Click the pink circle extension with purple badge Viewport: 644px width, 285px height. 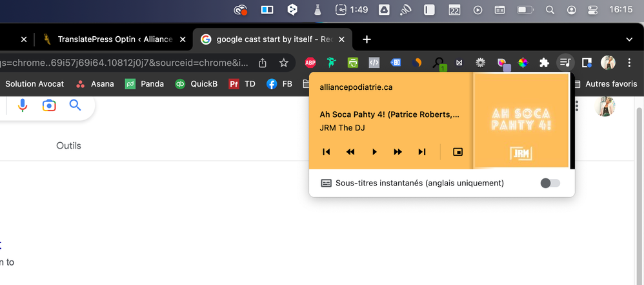(503, 64)
